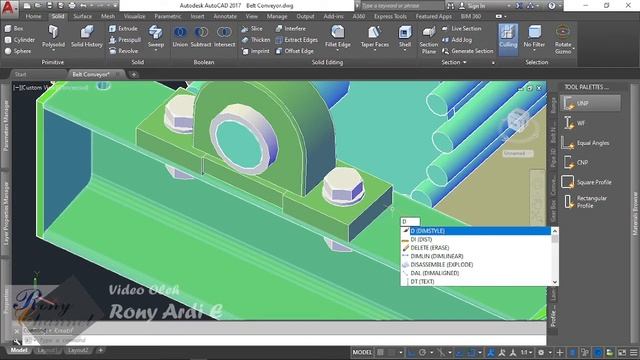Click Generate Section tool
This screenshot has height=360, width=640.
pos(468,51)
